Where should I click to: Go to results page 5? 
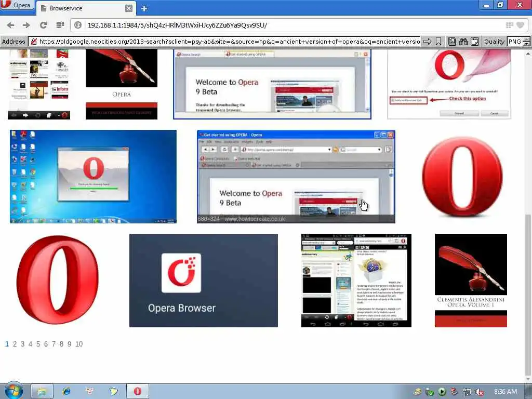(x=38, y=344)
